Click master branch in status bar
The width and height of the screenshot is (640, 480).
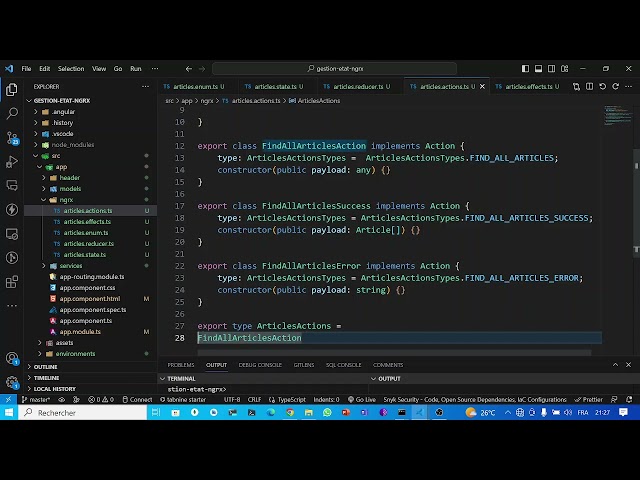tap(36, 400)
